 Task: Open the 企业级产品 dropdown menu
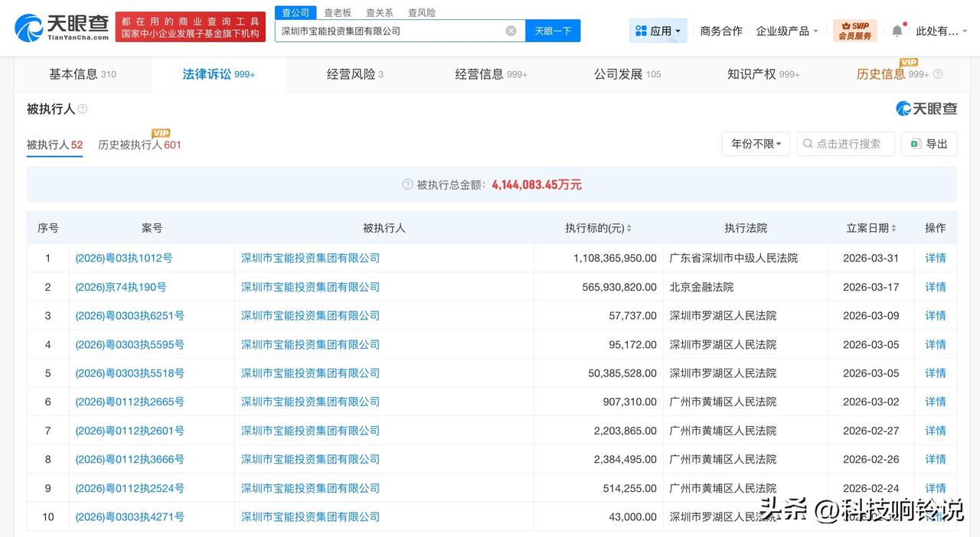pos(786,31)
